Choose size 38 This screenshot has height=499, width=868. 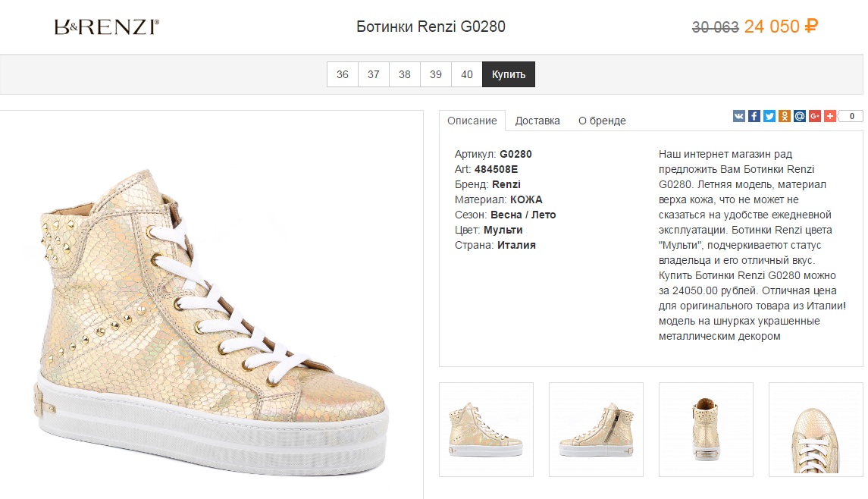click(405, 74)
